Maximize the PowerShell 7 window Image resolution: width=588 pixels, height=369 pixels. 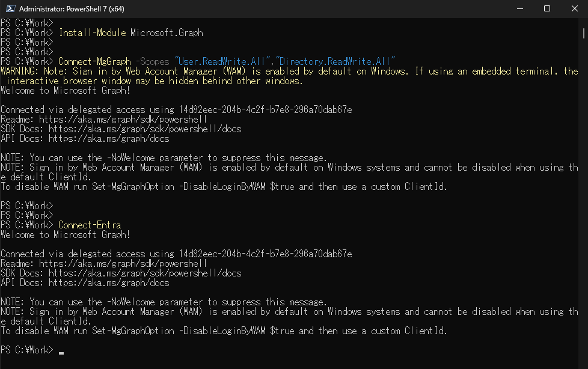547,9
